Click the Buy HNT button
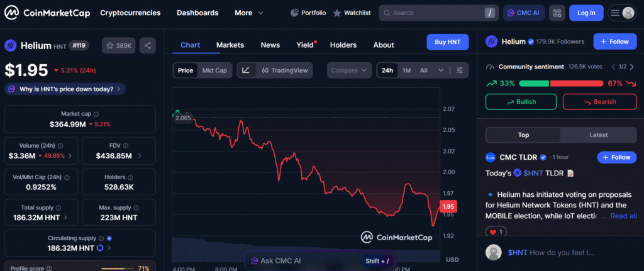The image size is (644, 271). point(448,42)
